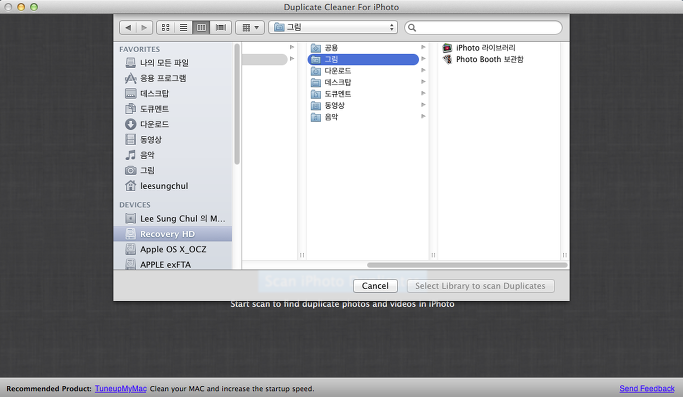Switch to list view

(x=183, y=27)
